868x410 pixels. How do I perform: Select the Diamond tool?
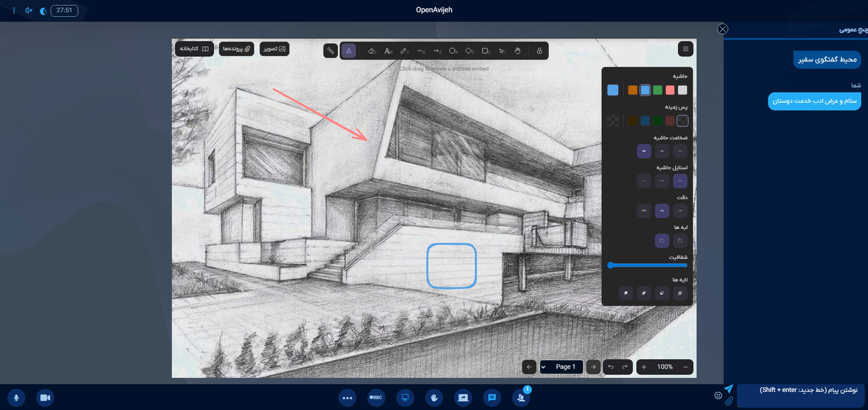point(470,51)
